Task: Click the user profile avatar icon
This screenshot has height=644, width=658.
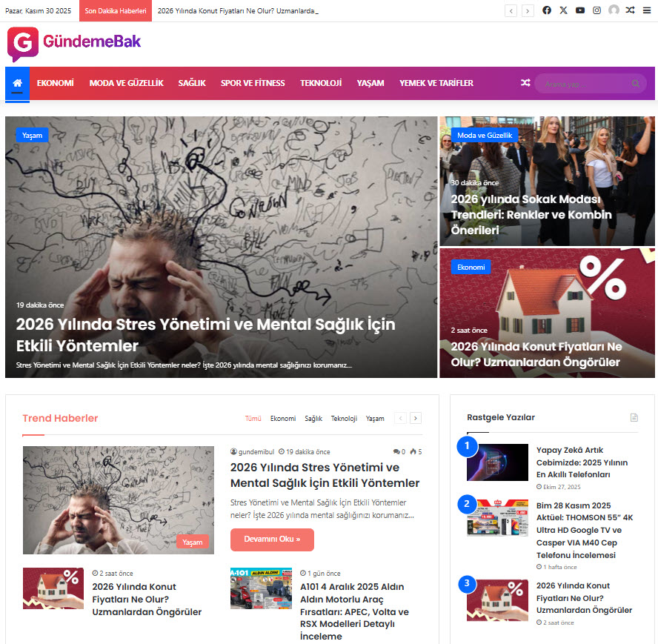Action: [x=614, y=10]
